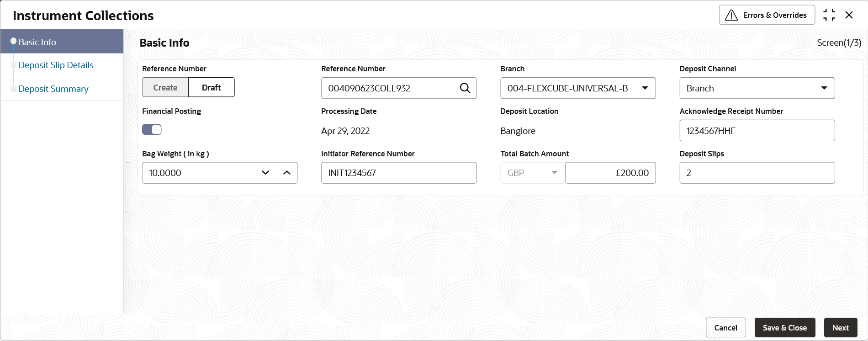868x341 pixels.
Task: Toggle the Financial Posting switch
Action: pyautogui.click(x=152, y=130)
